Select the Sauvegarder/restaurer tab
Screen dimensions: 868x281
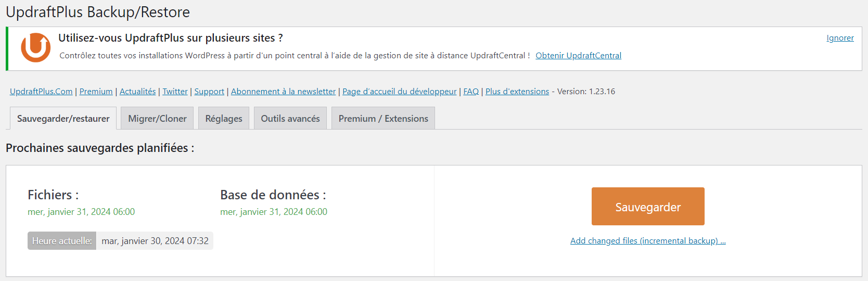click(x=63, y=119)
